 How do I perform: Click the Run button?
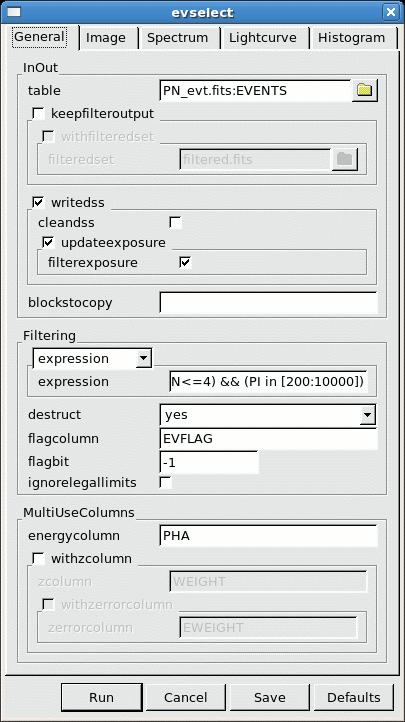click(101, 698)
